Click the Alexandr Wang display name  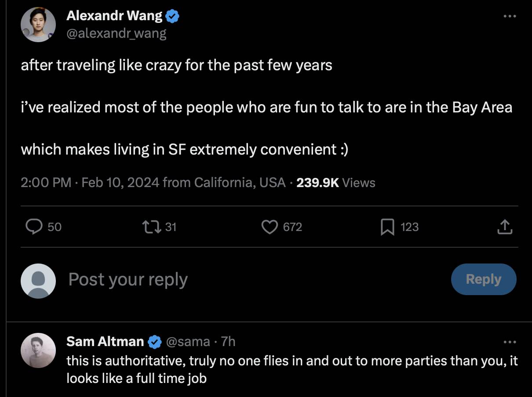[x=114, y=16]
